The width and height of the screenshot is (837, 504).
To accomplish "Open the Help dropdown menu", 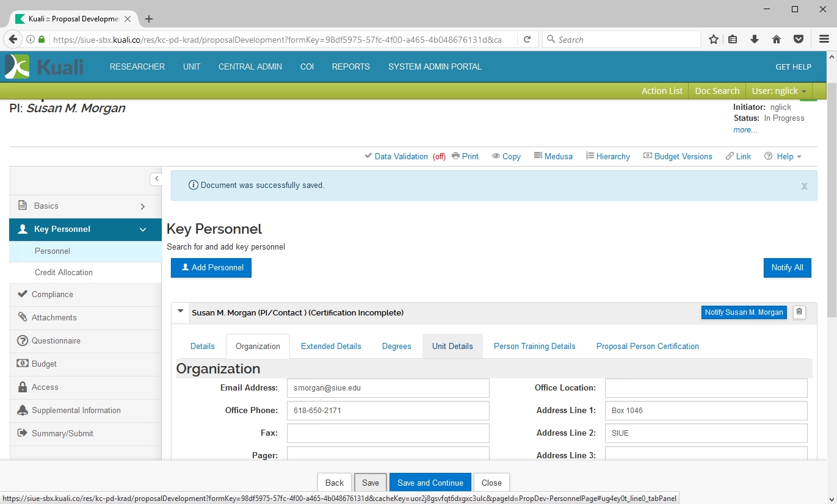I will tap(783, 156).
